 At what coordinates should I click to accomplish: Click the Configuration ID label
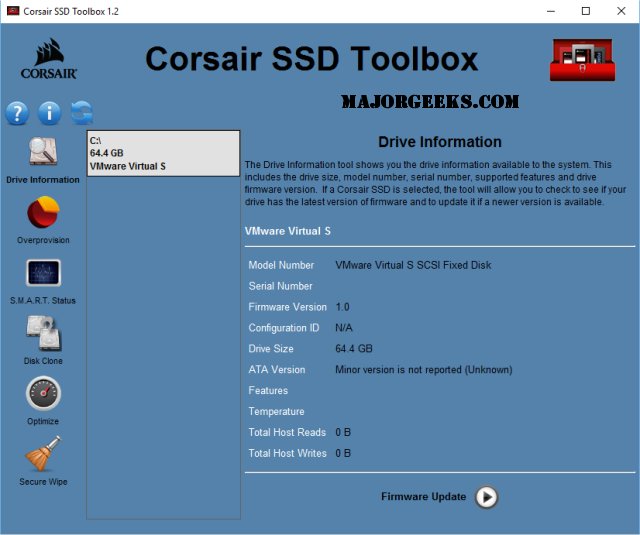(x=284, y=328)
